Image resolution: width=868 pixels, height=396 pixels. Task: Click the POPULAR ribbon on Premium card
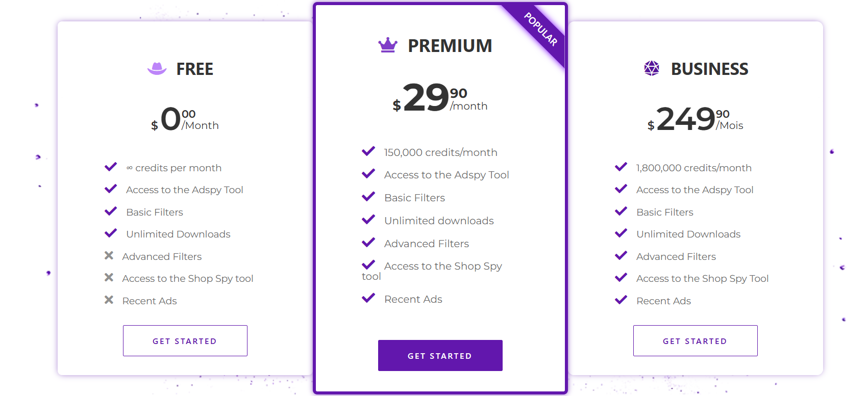(x=540, y=30)
